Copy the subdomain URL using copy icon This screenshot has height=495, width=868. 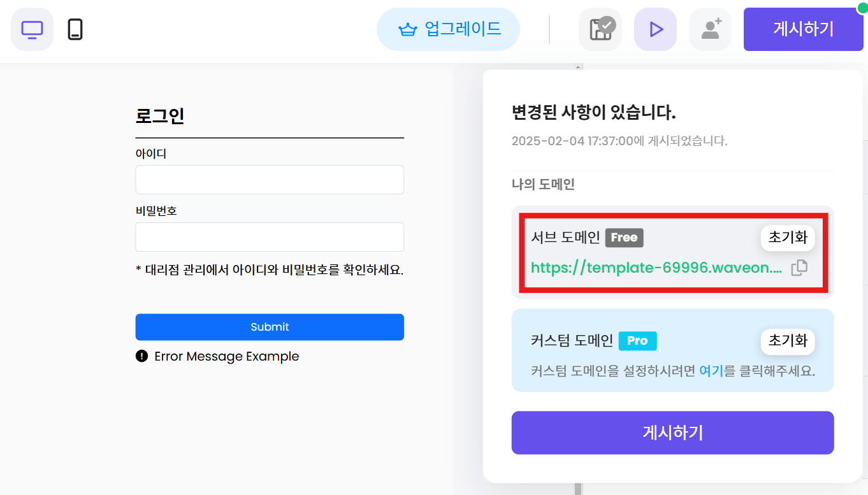click(799, 268)
